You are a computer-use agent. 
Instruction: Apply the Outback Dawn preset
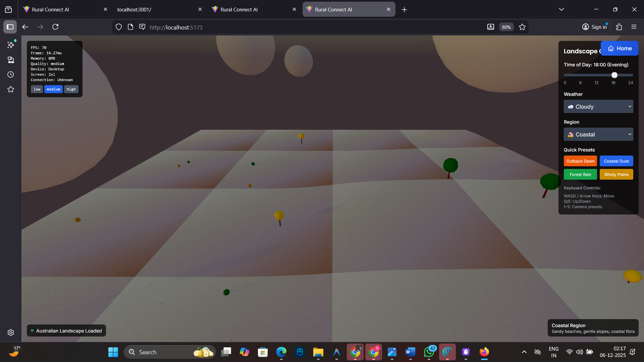tap(580, 161)
